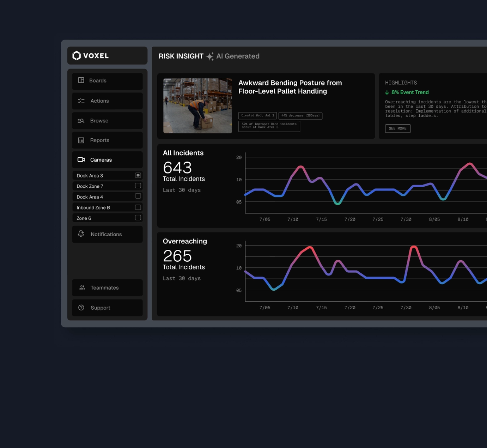Click the '8% Event Trend' text

pos(410,92)
